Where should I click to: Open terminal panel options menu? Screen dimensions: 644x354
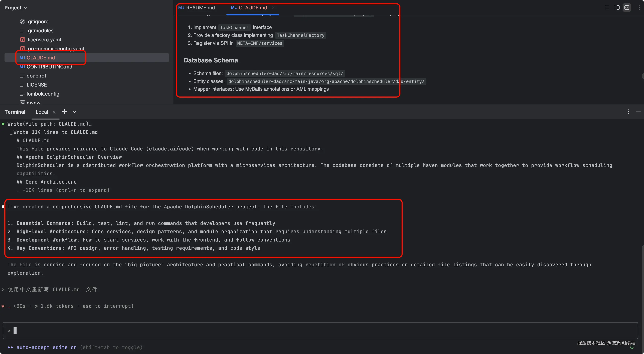[628, 112]
